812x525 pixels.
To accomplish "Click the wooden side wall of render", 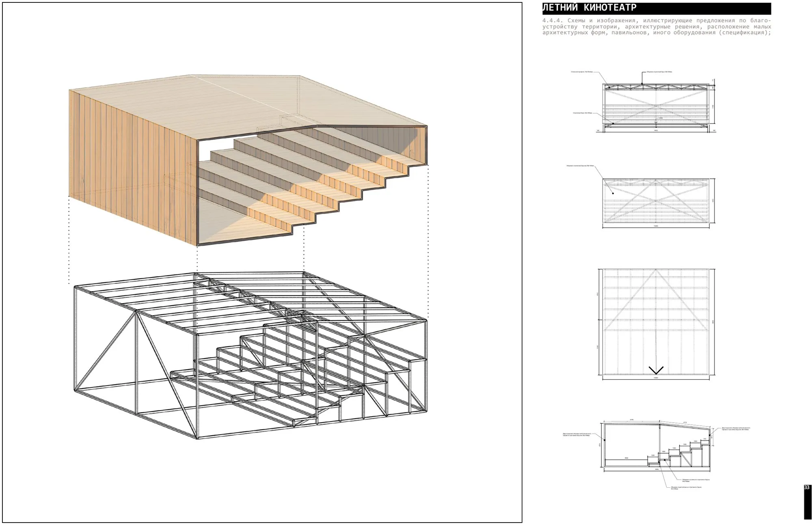I will pyautogui.click(x=133, y=166).
